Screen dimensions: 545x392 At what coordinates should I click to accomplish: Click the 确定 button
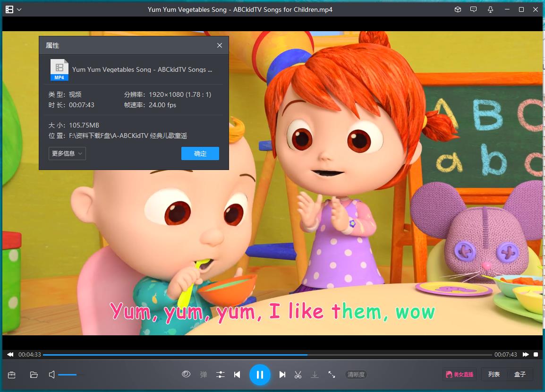click(200, 153)
